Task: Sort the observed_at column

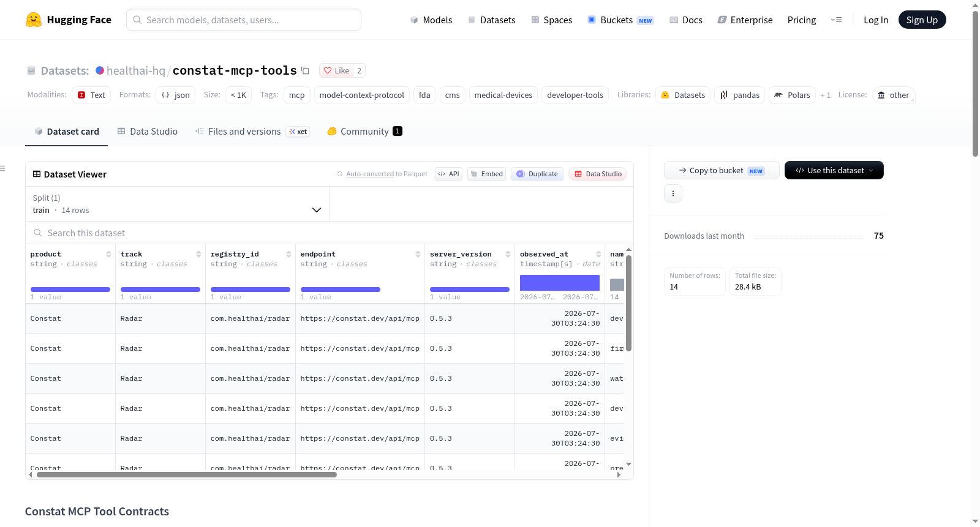Action: click(x=598, y=254)
